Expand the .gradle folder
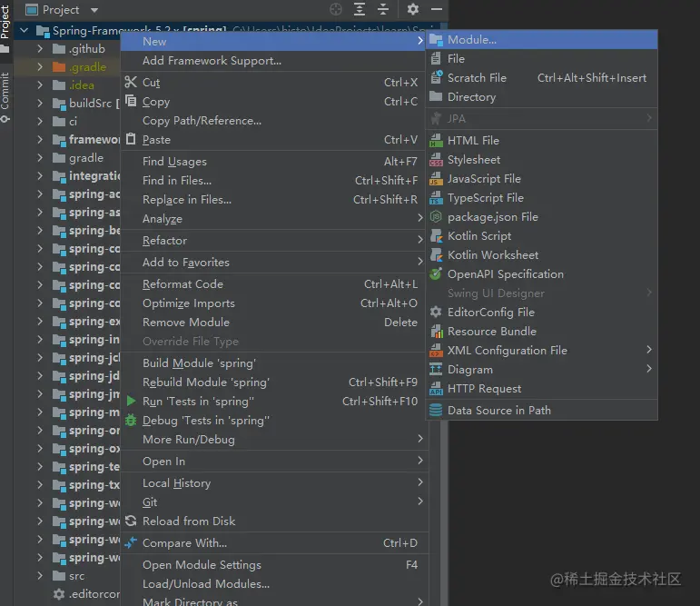This screenshot has width=700, height=606. [x=40, y=67]
